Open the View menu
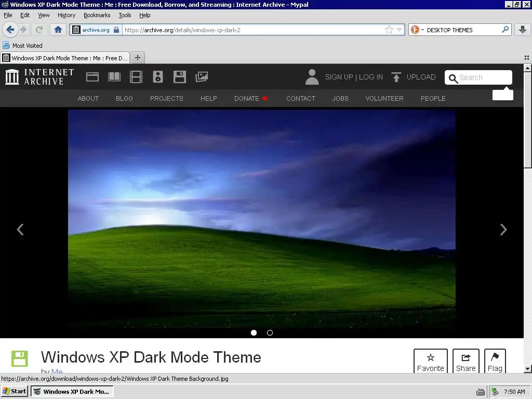 tap(44, 15)
